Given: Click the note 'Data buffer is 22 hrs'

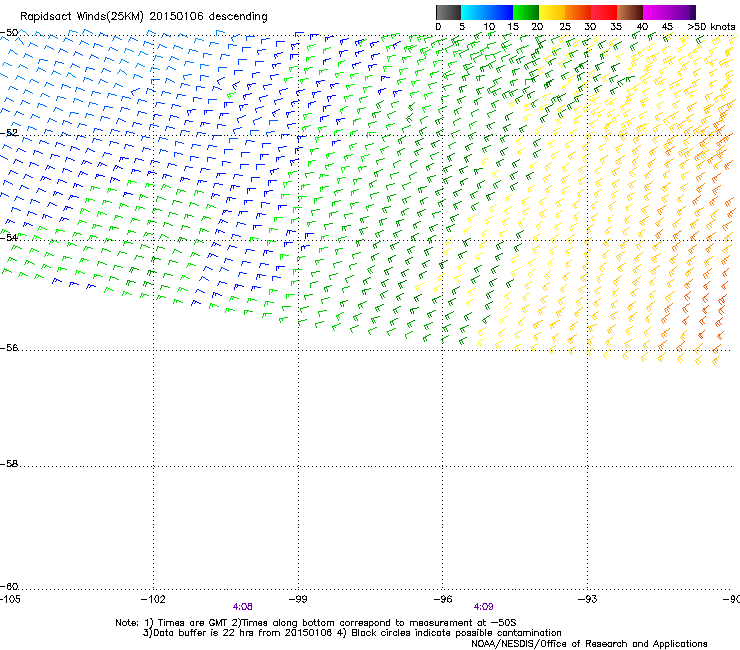Looking at the screenshot, I should coord(205,633).
